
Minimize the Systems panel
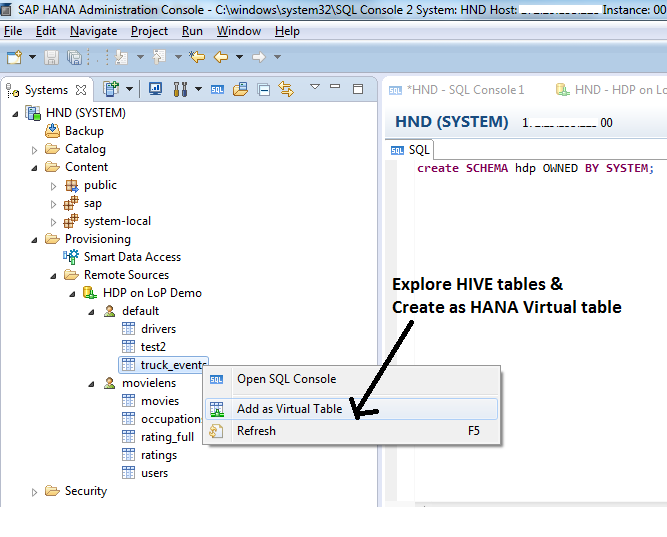tap(335, 86)
